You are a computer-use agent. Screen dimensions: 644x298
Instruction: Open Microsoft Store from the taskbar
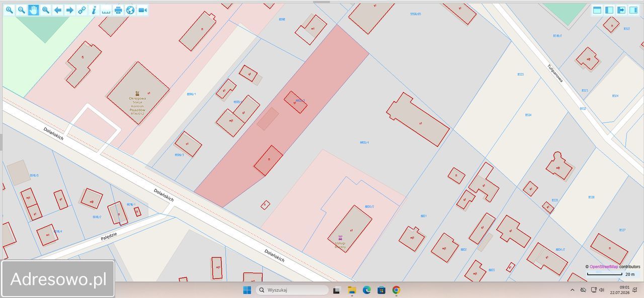pyautogui.click(x=381, y=290)
